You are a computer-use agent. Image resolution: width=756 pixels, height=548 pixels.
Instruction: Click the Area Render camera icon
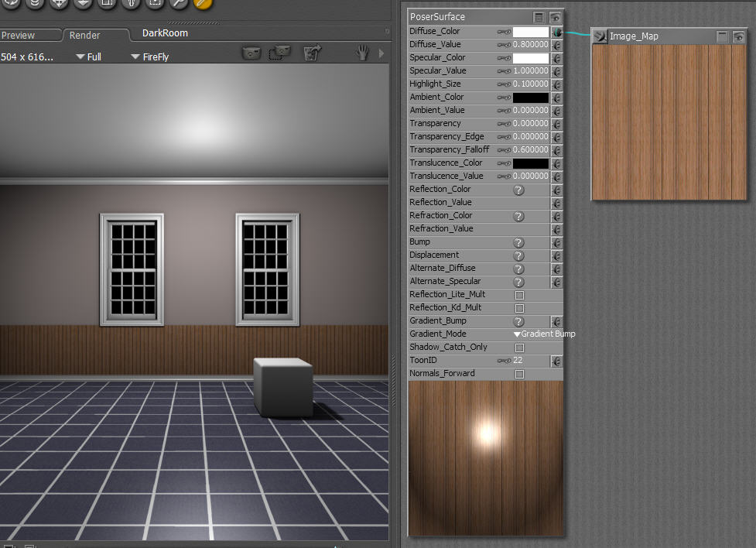click(279, 53)
